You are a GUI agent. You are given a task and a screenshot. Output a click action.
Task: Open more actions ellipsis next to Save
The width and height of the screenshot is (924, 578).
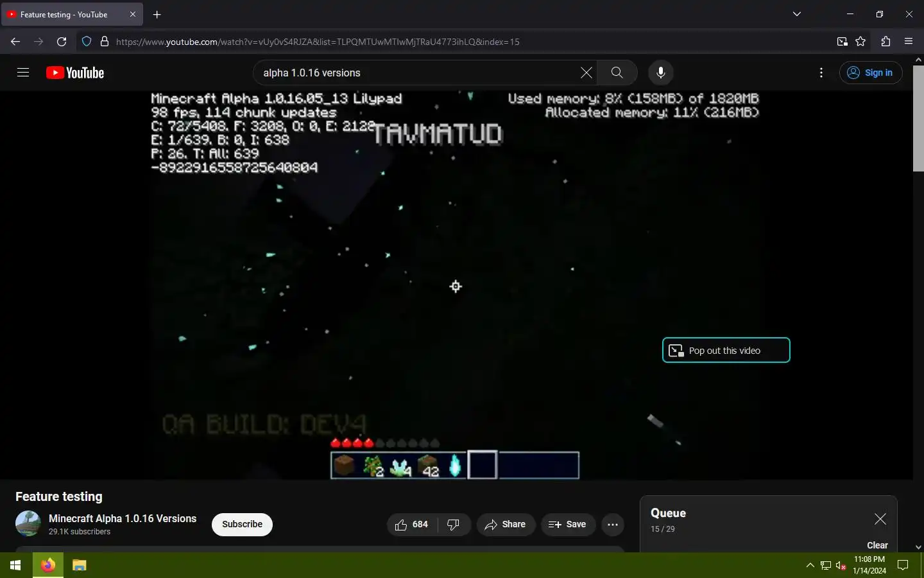pos(613,525)
